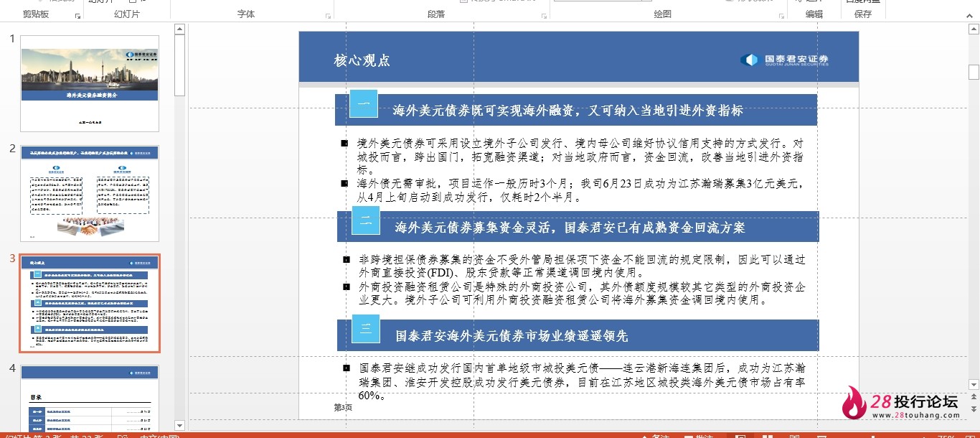
Task: Click the thumbnail pane scroll-up arrow
Action: (180, 29)
